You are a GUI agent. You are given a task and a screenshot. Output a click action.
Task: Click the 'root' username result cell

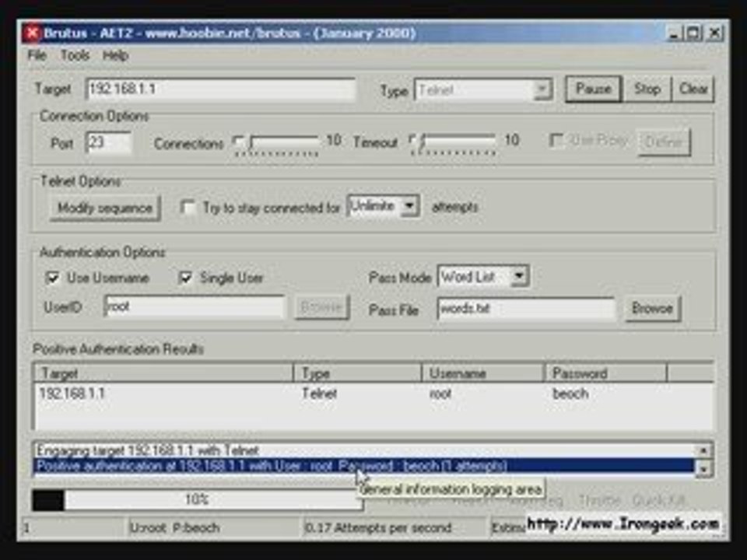(x=440, y=394)
